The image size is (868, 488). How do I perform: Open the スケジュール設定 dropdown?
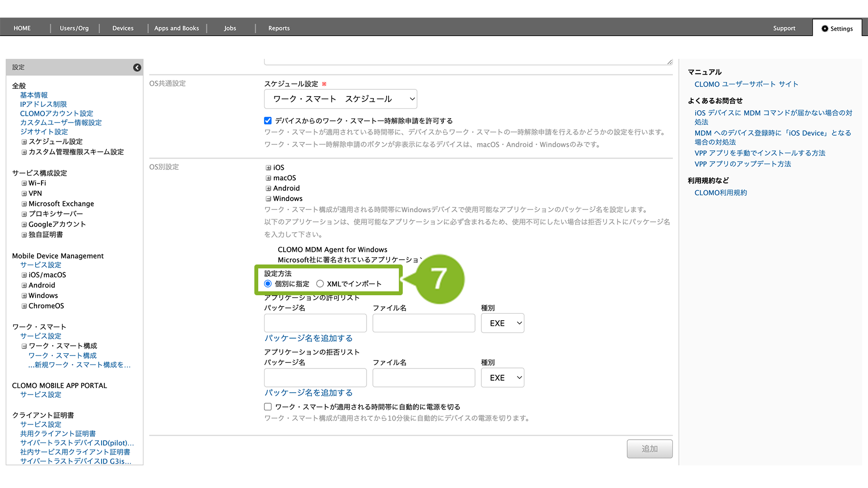pos(340,99)
